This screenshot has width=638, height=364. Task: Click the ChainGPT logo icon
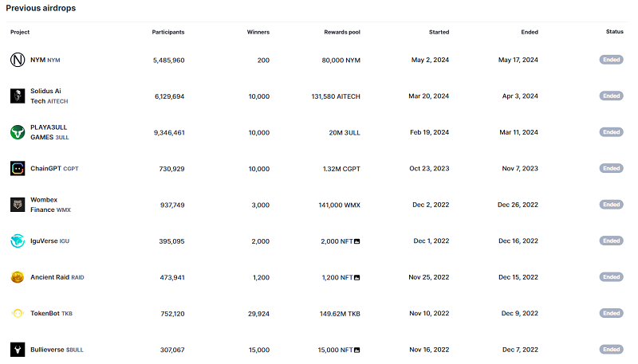[18, 168]
